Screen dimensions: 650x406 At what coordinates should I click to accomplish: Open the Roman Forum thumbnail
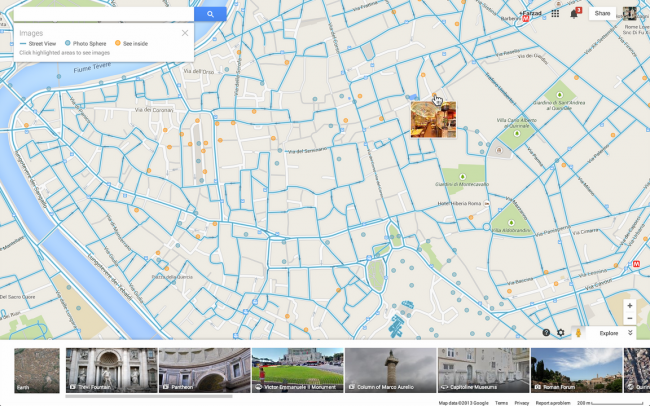pos(577,370)
